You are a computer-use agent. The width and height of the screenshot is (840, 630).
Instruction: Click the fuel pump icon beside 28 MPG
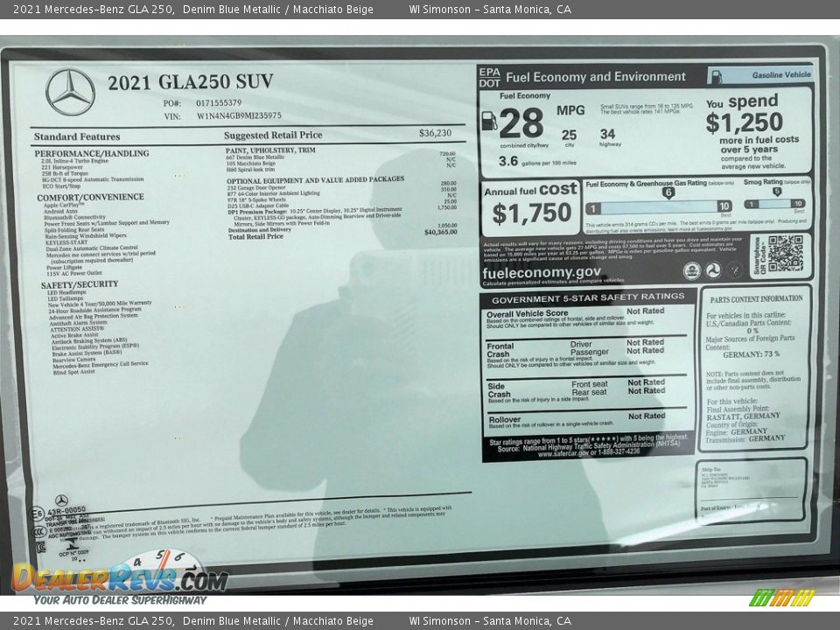[x=489, y=121]
